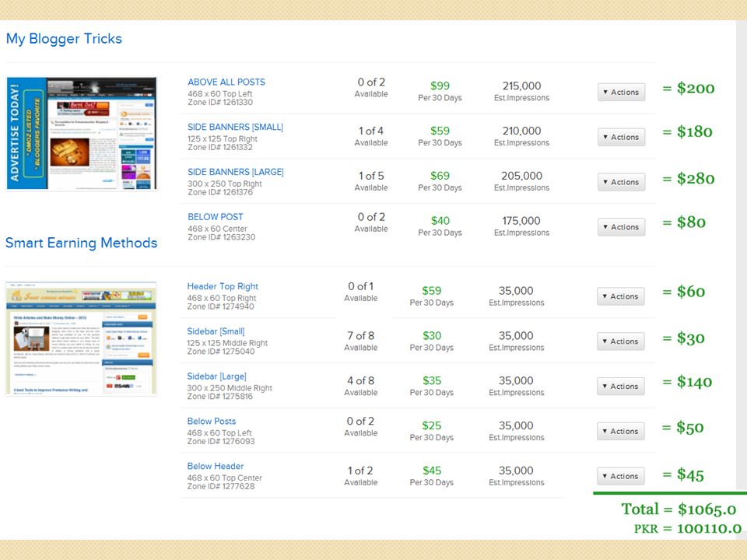Select the Zone ID# 1274940 text
Screen dimensions: 747x560
[x=220, y=306]
